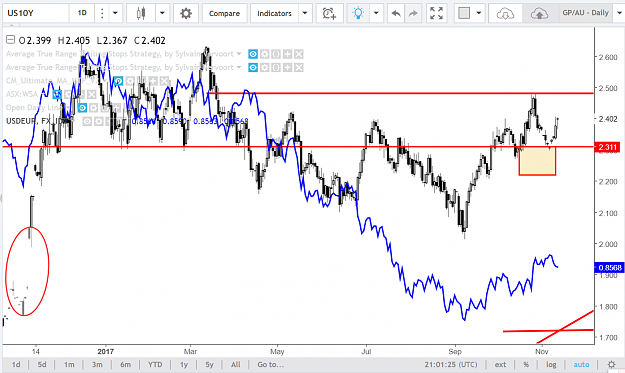Toggle visibility of second Average True Range indicator
Image resolution: width=625 pixels, height=373 pixels.
[253, 68]
